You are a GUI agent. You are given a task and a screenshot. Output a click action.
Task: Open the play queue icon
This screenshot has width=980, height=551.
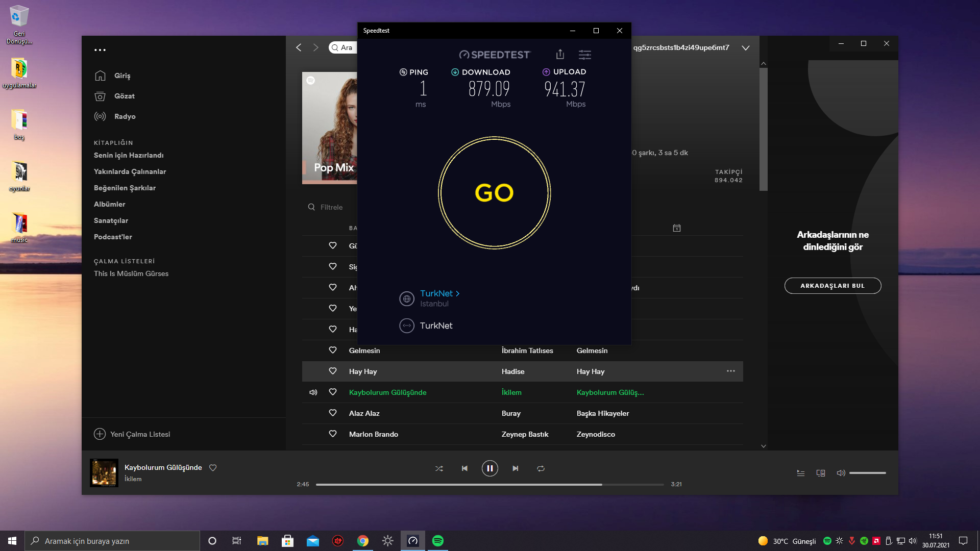[800, 473]
